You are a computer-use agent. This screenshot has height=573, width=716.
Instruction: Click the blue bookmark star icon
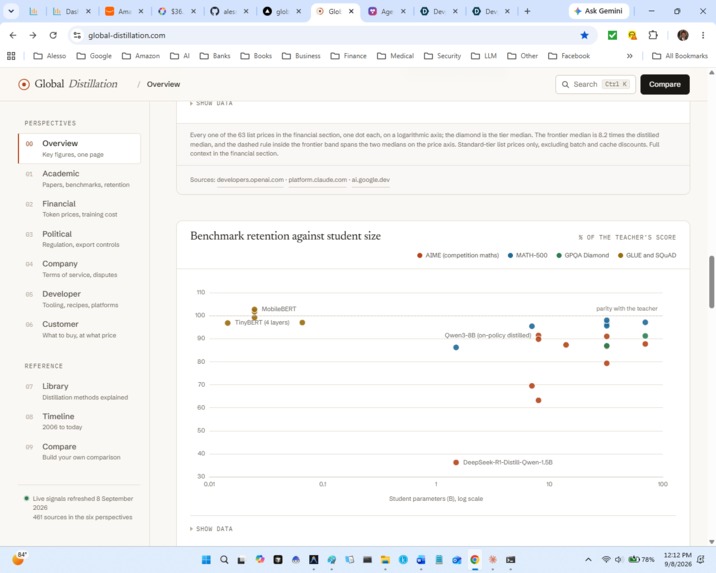coord(584,35)
